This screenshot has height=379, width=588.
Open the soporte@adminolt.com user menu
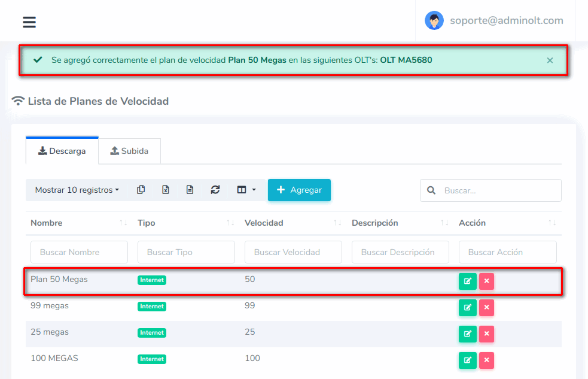(x=494, y=20)
